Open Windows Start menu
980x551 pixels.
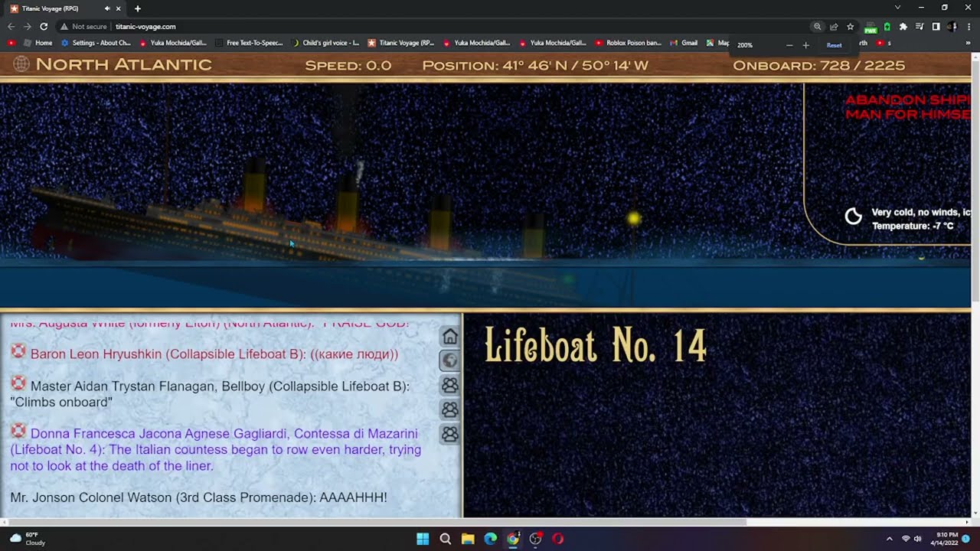click(423, 539)
